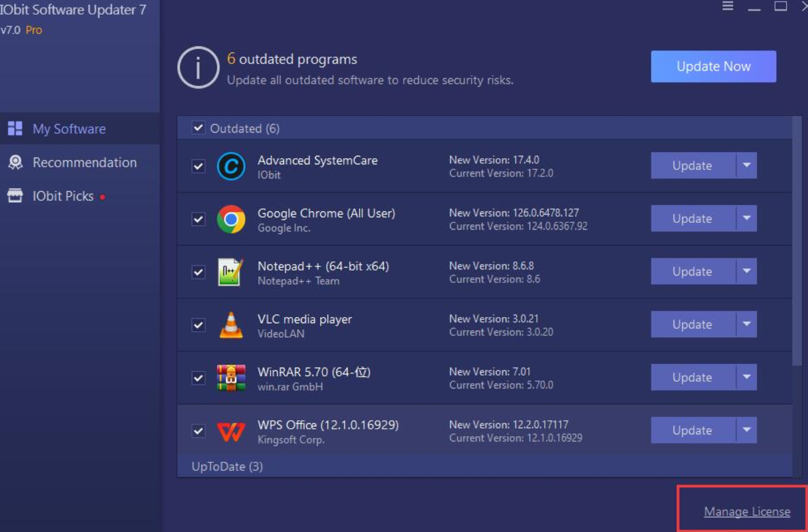Click the red notification dot on IObit Picks
Image resolution: width=808 pixels, height=532 pixels.
103,197
